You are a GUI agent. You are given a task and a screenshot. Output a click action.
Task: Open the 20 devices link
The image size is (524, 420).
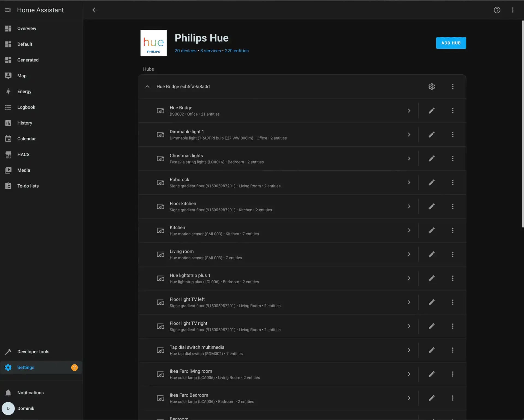(185, 51)
